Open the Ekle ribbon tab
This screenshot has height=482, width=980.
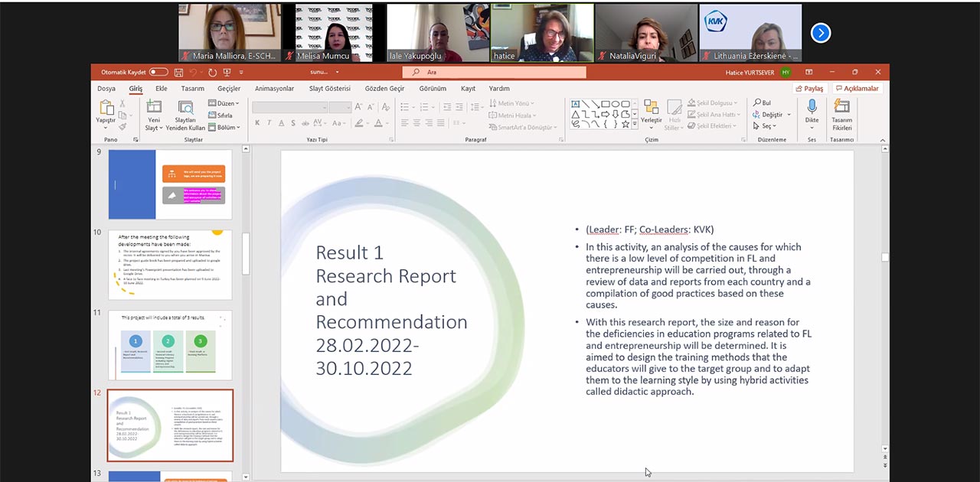tap(162, 89)
